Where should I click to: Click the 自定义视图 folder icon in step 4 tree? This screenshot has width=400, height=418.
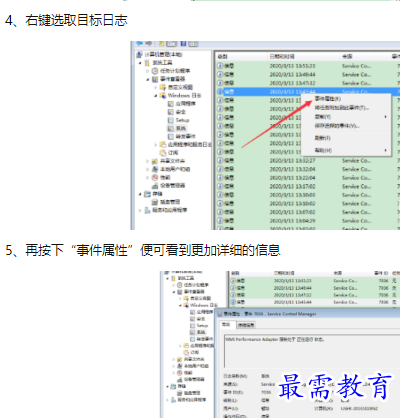pos(163,87)
